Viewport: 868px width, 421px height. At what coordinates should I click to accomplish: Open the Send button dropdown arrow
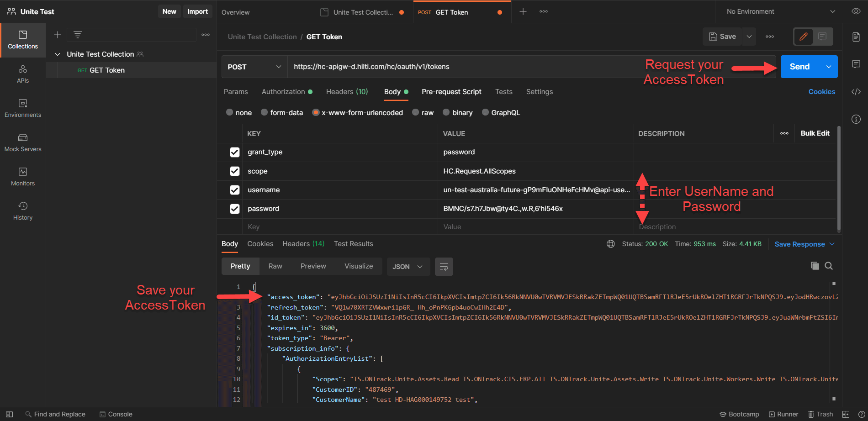click(829, 67)
